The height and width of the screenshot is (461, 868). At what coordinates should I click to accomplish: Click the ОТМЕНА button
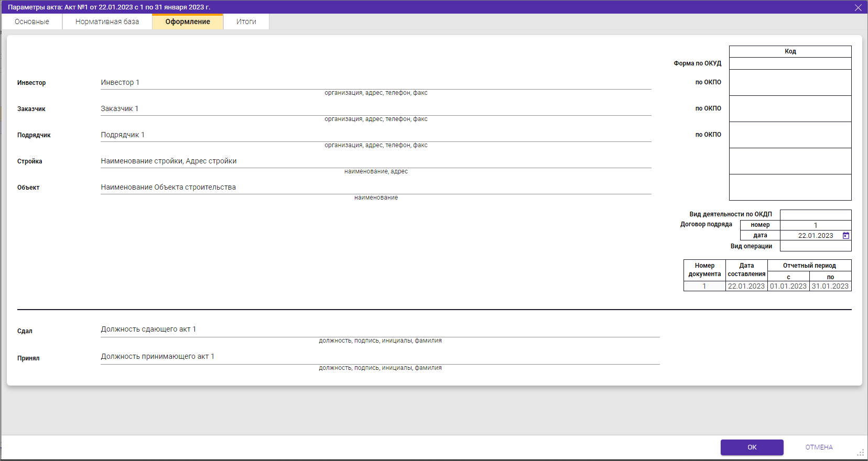coord(819,447)
